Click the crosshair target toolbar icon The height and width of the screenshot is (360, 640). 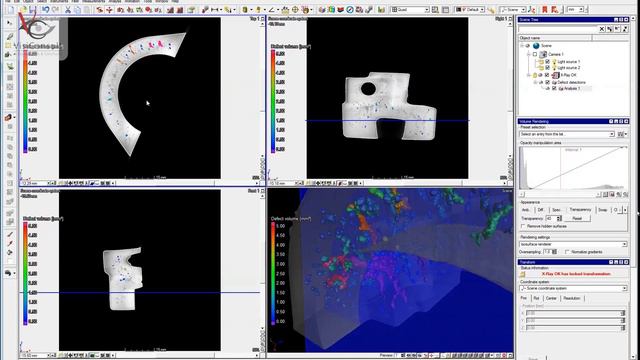(x=295, y=9)
